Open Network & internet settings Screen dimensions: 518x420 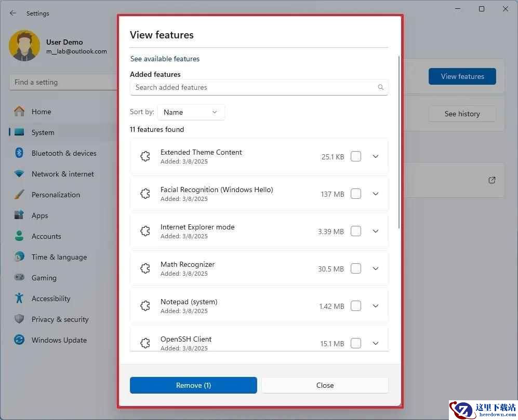point(63,174)
